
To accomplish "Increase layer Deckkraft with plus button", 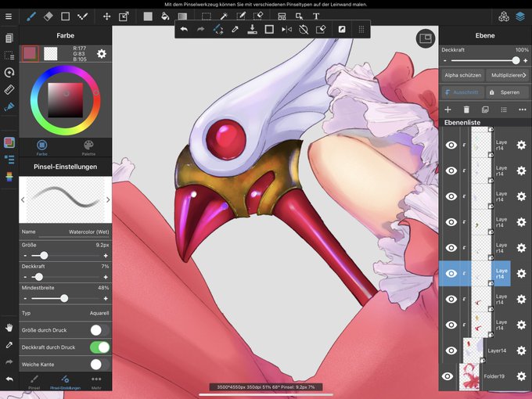I will click(x=525, y=60).
